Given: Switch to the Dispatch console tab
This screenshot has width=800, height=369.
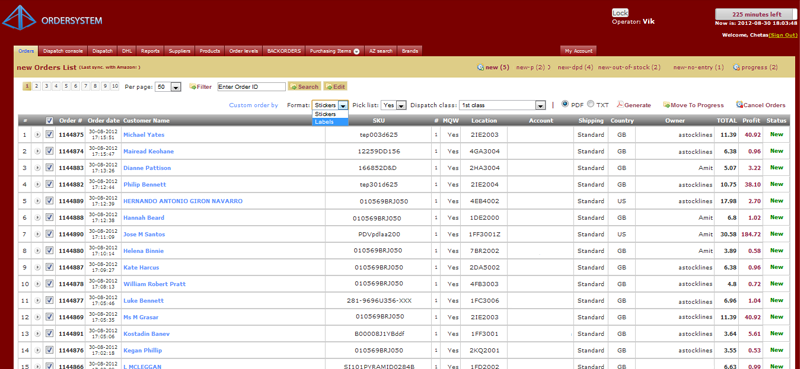Looking at the screenshot, I should point(63,51).
